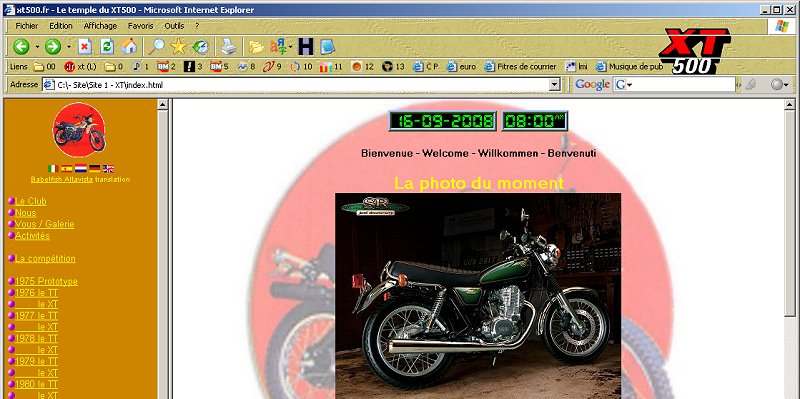Click the blue messenger toolbar icon
The height and width of the screenshot is (399, 800).
tap(328, 47)
